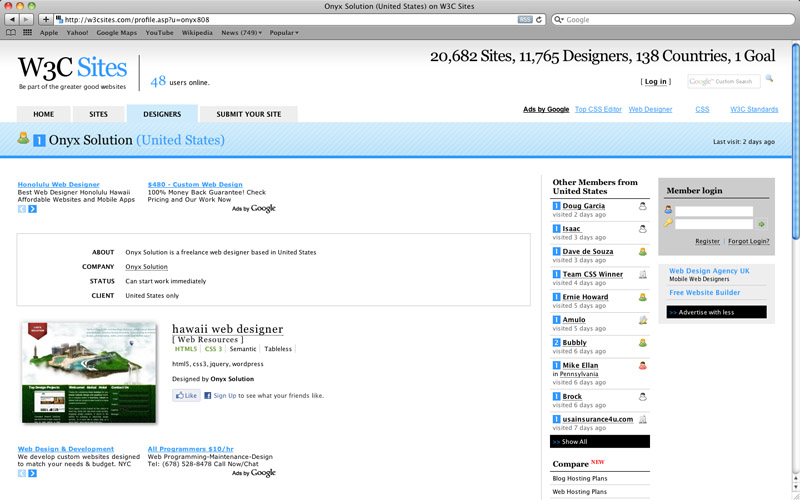800x500 pixels.
Task: Open the Top CSS Editor ad link
Action: click(x=598, y=109)
